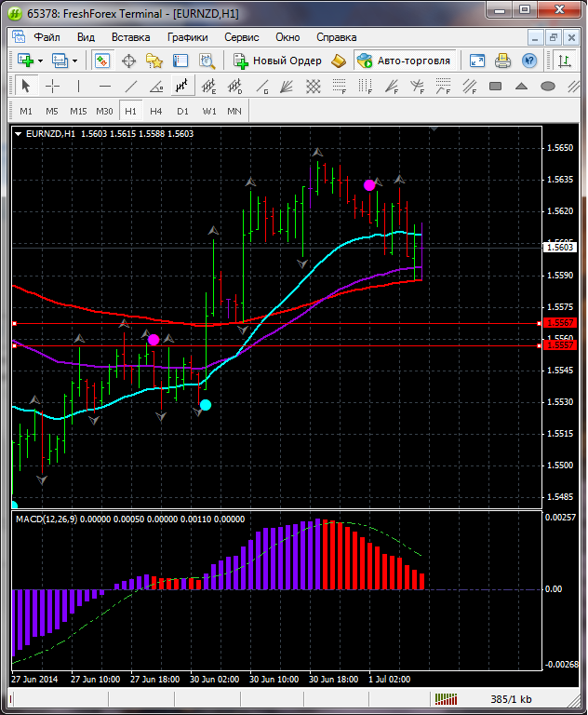Switch to H4 timeframe
Viewport: 588px width, 715px height.
(156, 112)
